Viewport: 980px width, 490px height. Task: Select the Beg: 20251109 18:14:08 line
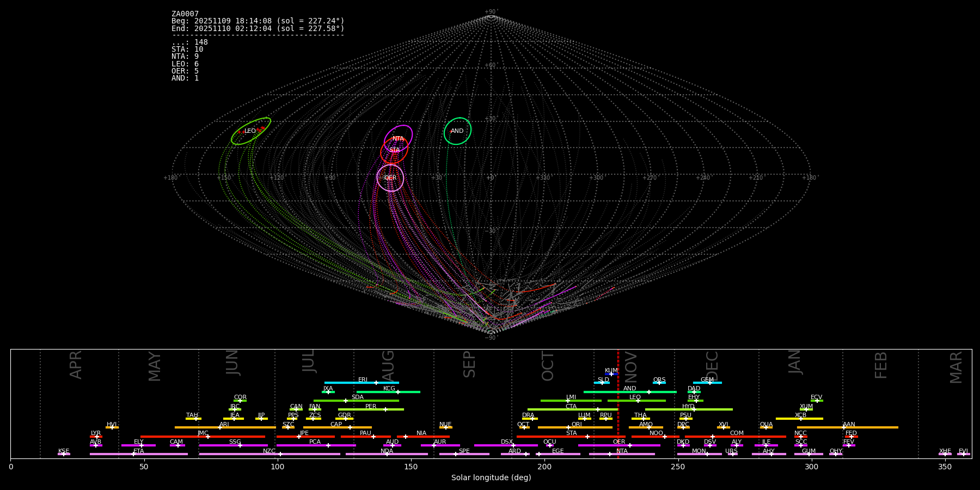pyautogui.click(x=258, y=21)
